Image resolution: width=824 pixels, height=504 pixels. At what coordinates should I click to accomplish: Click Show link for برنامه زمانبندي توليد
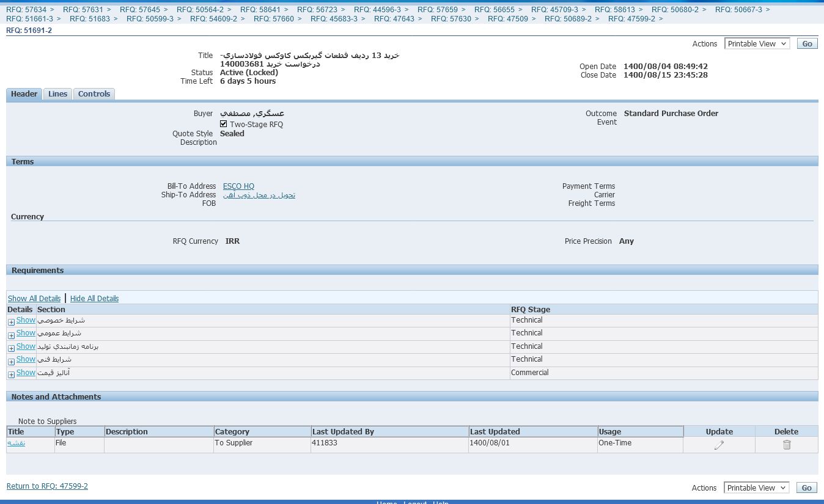tap(26, 346)
